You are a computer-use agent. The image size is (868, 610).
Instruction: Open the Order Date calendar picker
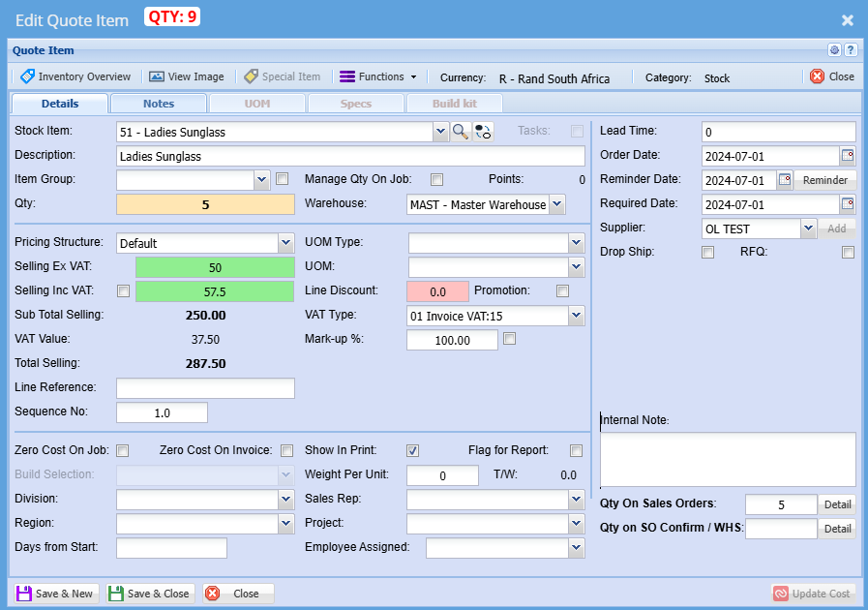click(x=847, y=156)
